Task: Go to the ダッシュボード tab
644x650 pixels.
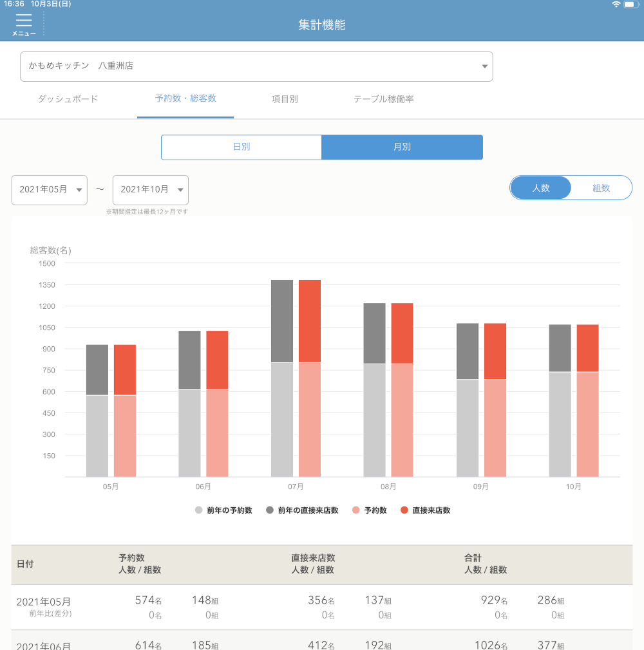Action: point(68,99)
